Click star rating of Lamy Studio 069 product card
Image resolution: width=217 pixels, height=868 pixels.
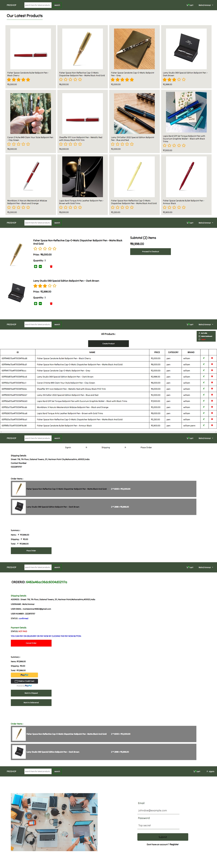(174, 80)
